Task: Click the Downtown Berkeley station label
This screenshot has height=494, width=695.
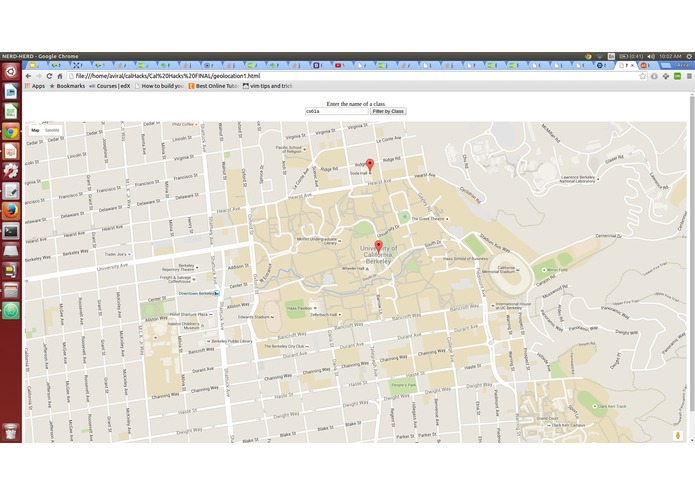Action: (198, 293)
